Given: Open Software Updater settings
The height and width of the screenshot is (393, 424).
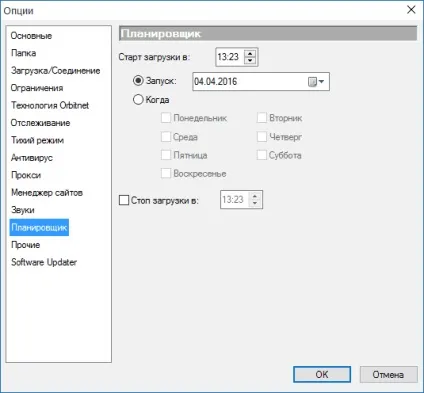Looking at the screenshot, I should [x=44, y=262].
